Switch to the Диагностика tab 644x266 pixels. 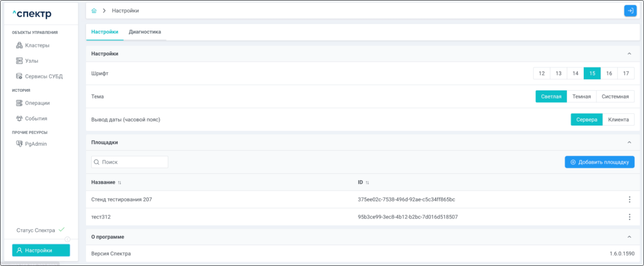(145, 32)
